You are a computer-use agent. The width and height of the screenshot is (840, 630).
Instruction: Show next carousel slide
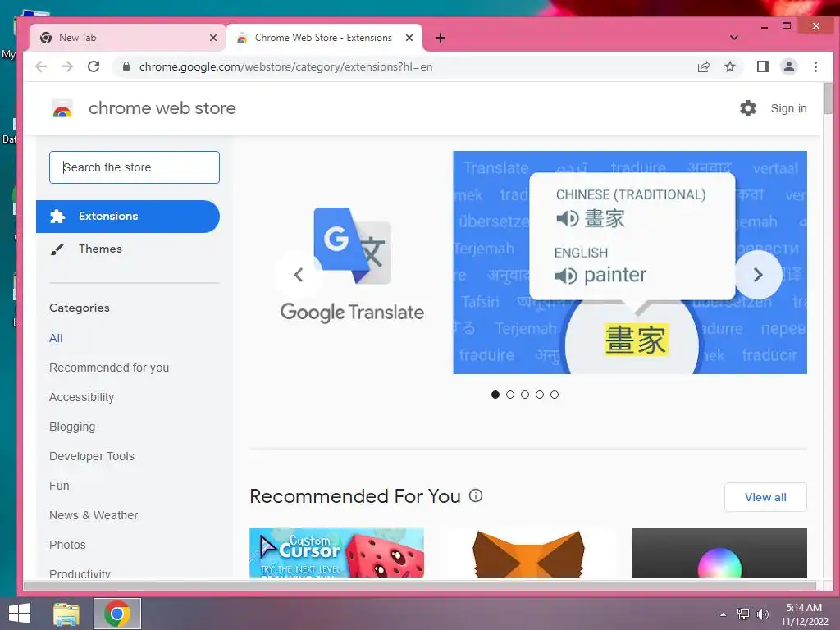coord(758,275)
